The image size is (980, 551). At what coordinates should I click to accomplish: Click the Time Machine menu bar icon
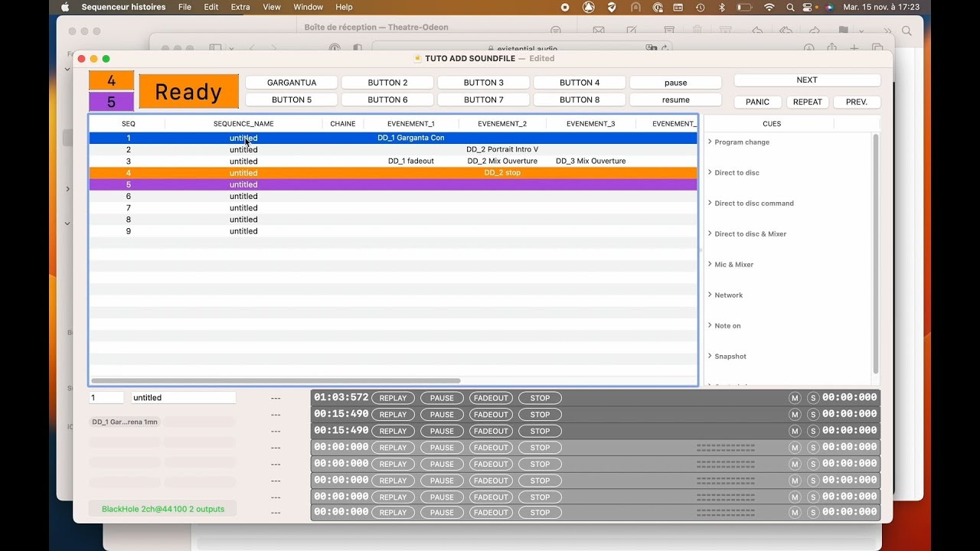point(700,7)
